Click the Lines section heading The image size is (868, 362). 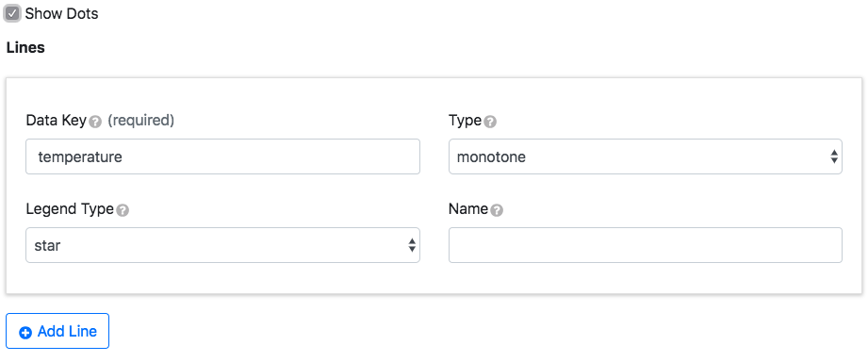coord(25,47)
